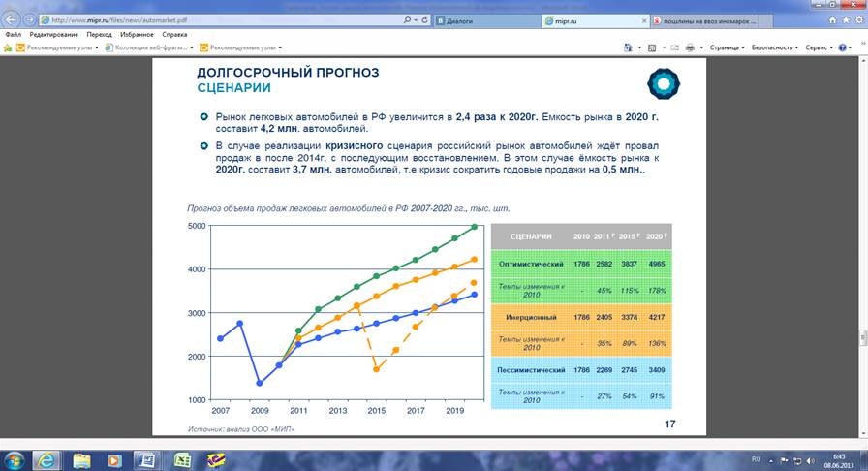Open the Tools gear icon at top right
This screenshot has width=868, height=471.
coord(858,20)
